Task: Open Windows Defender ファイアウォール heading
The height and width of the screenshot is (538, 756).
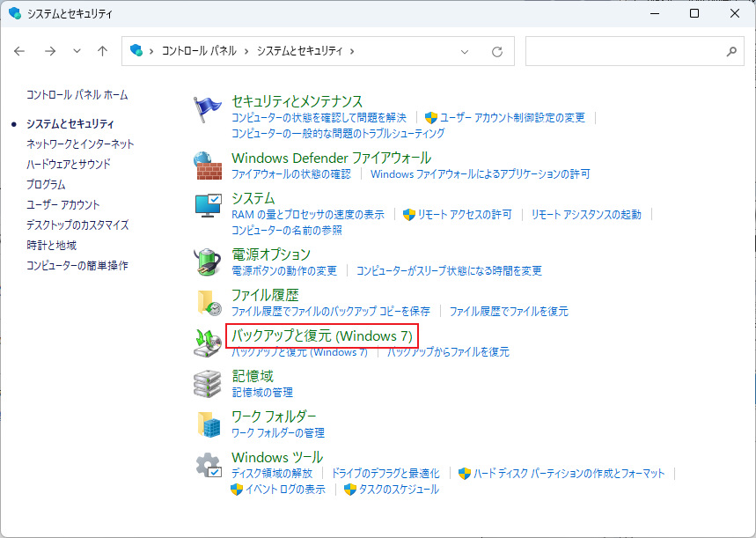Action: point(331,158)
